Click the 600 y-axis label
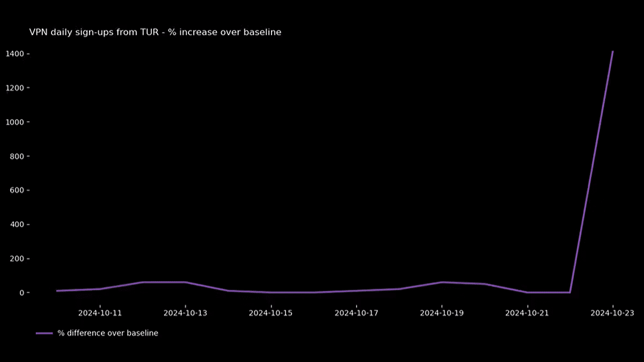This screenshot has height=362, width=644. point(16,190)
